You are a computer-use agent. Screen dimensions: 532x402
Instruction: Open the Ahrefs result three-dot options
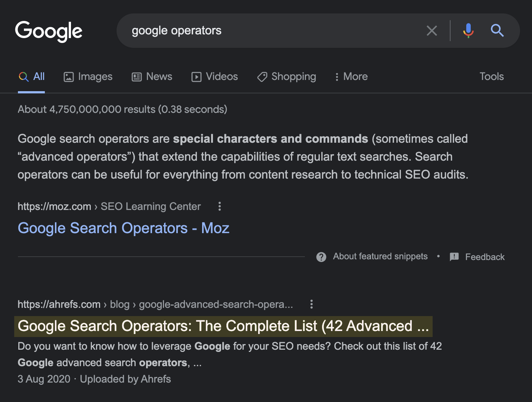[311, 304]
